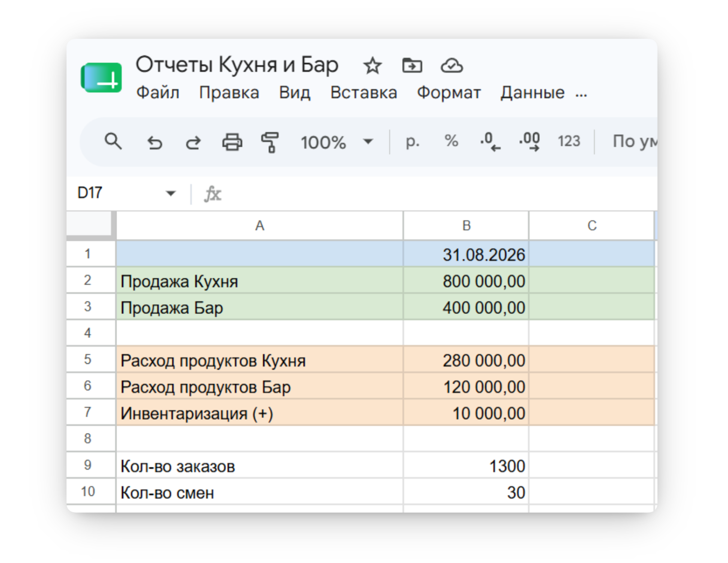Star the document Отчеты Кухня и Бар
The width and height of the screenshot is (728, 563).
coord(372,66)
